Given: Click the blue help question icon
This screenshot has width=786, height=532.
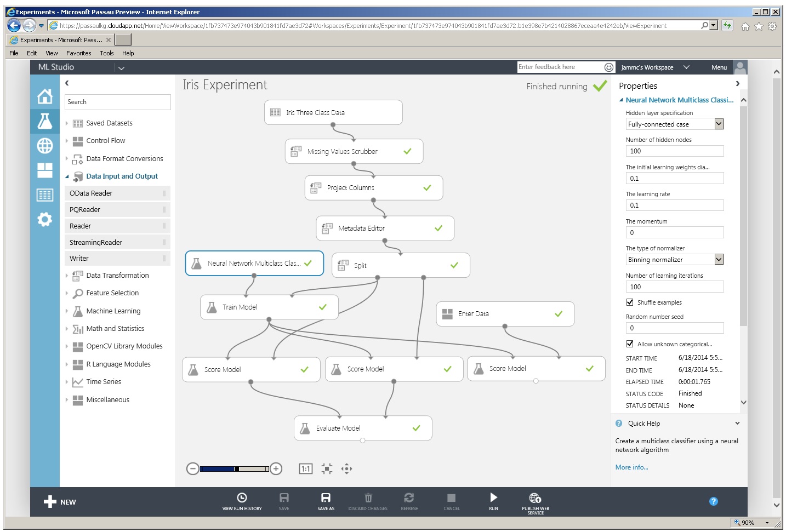Looking at the screenshot, I should point(714,501).
